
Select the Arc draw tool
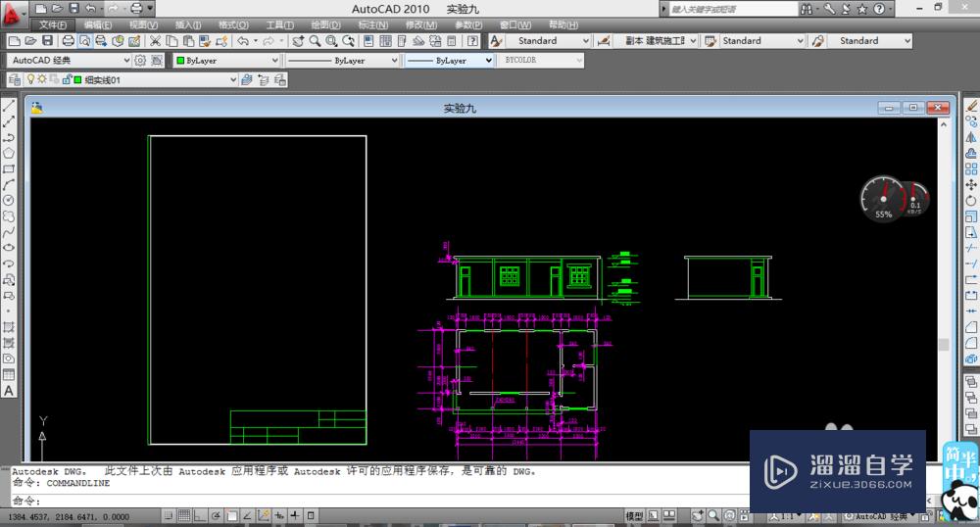pos(9,185)
